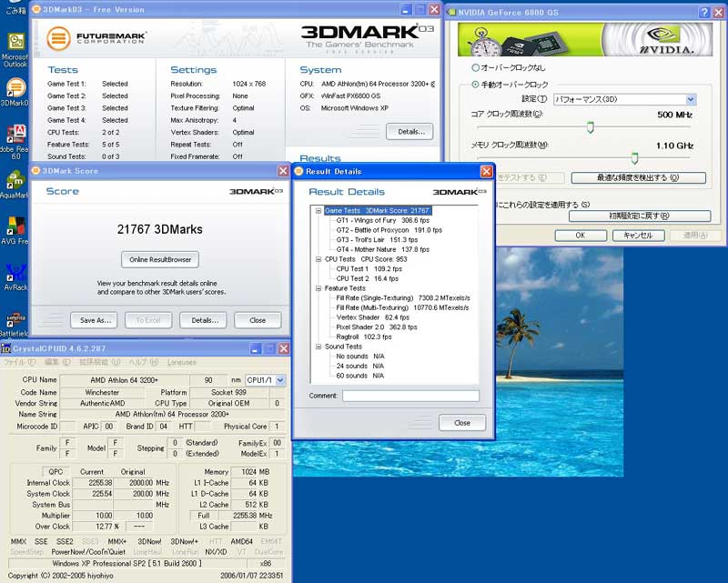Screen dimensions: 728x583
Task: Click Save As in the 3DMark Score window
Action: pos(95,320)
